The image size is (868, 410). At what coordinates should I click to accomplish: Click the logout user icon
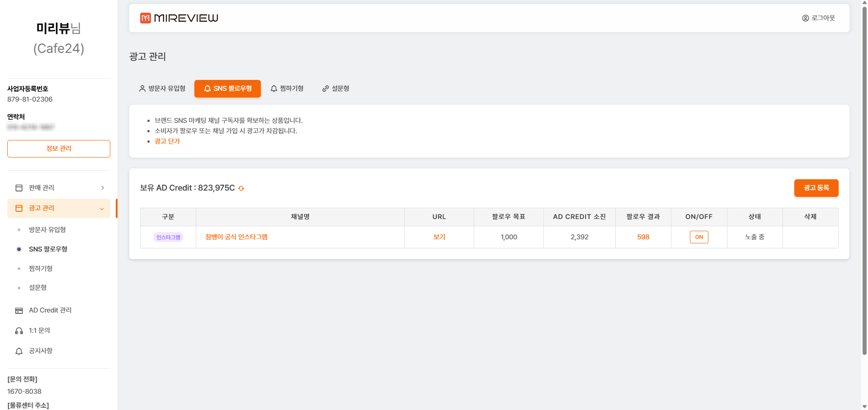[805, 18]
